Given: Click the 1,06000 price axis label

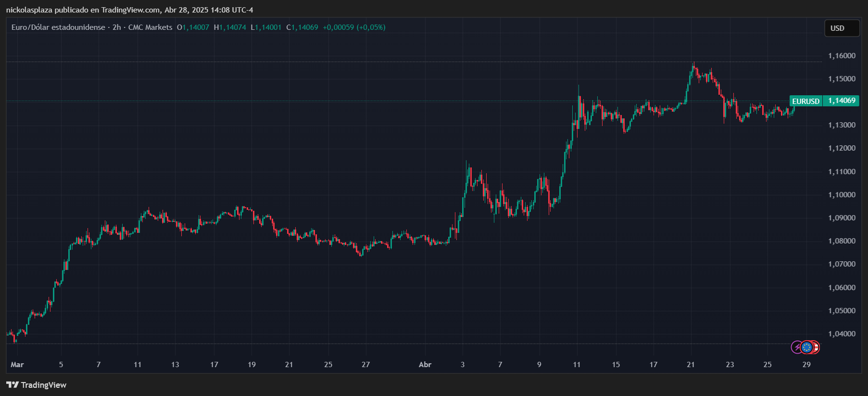Looking at the screenshot, I should (842, 288).
